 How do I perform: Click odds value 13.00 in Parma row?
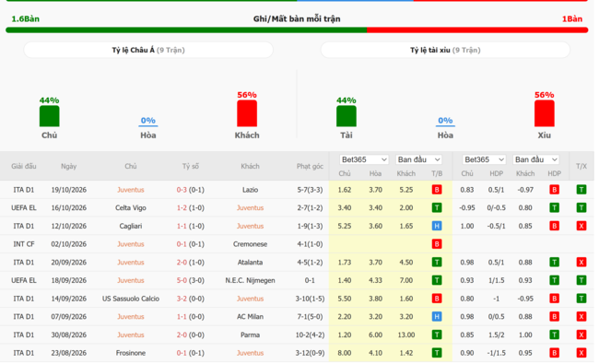[x=405, y=335]
